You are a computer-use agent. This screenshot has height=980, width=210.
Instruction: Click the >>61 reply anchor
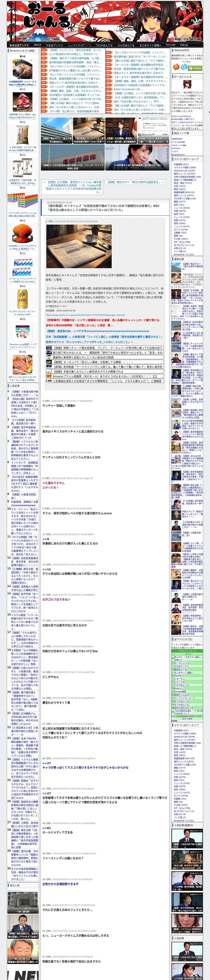click(x=46, y=827)
